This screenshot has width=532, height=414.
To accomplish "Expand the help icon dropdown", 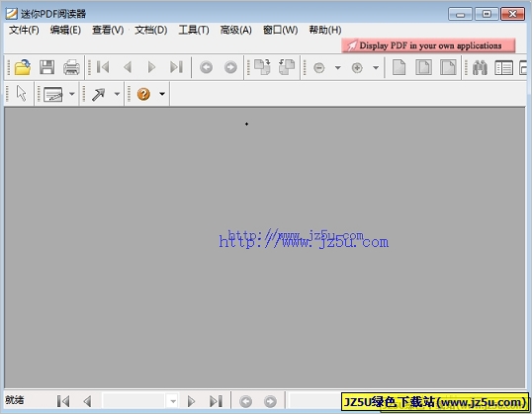I will pos(162,94).
